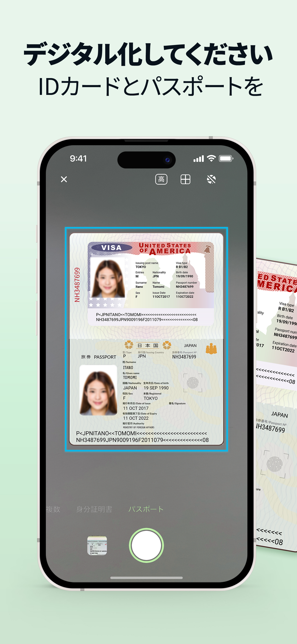Tap the round shutter capture button
297x644 pixels.
pyautogui.click(x=146, y=545)
